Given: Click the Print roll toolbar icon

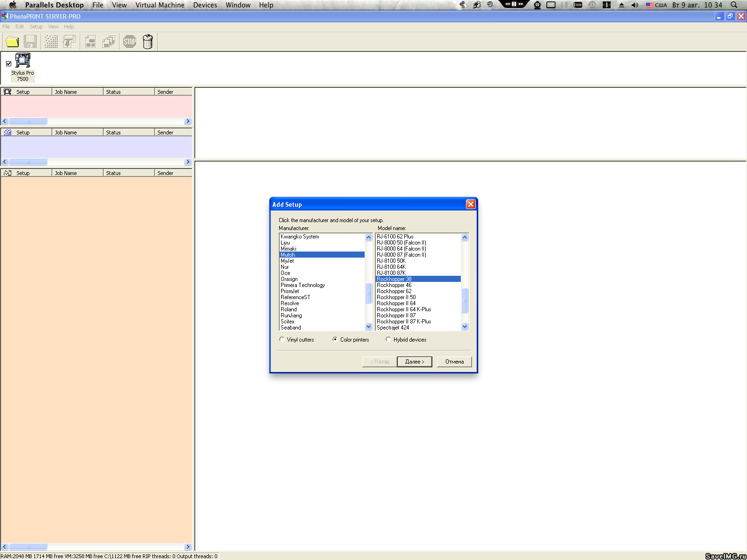Looking at the screenshot, I should (x=70, y=42).
